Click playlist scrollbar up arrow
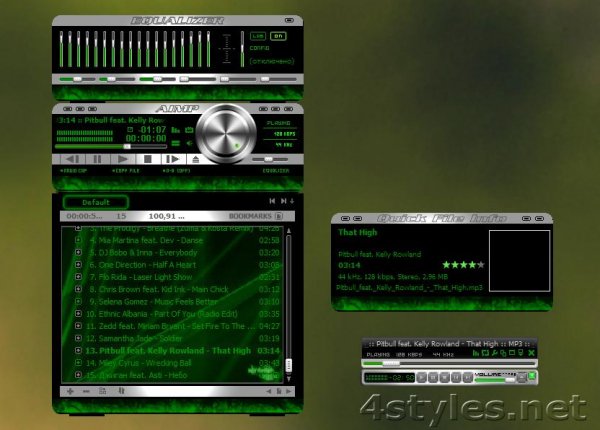 [289, 231]
